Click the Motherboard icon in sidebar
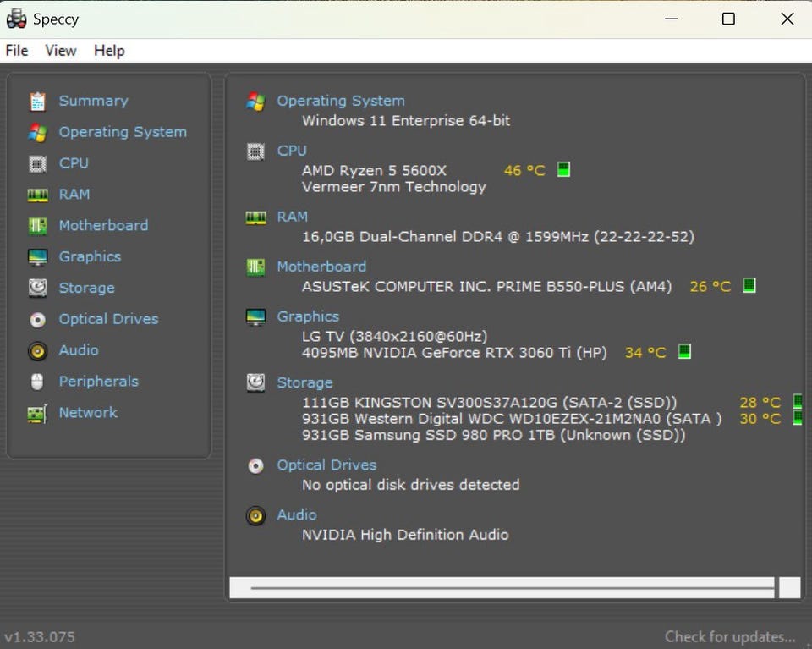This screenshot has width=812, height=649. point(37,226)
